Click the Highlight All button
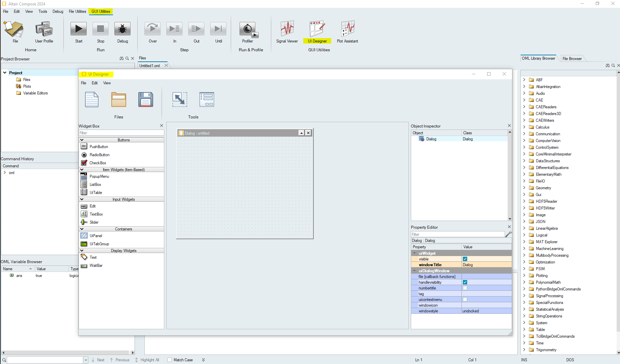Image resolution: width=620 pixels, height=364 pixels. 147,360
